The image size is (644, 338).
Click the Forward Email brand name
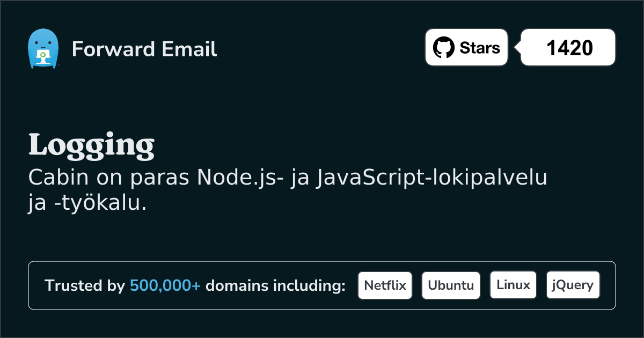(144, 49)
